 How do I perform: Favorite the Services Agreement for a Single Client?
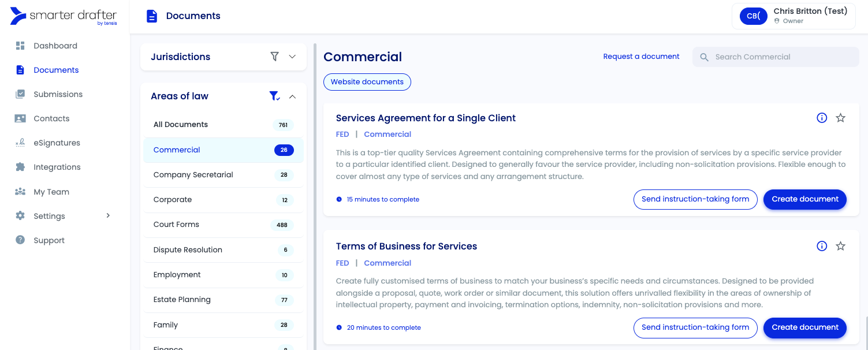tap(840, 117)
